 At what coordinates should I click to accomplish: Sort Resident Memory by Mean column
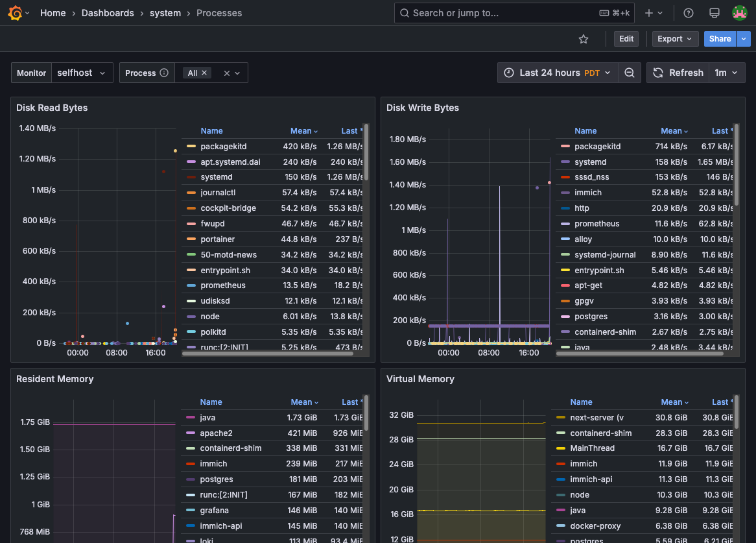point(304,402)
